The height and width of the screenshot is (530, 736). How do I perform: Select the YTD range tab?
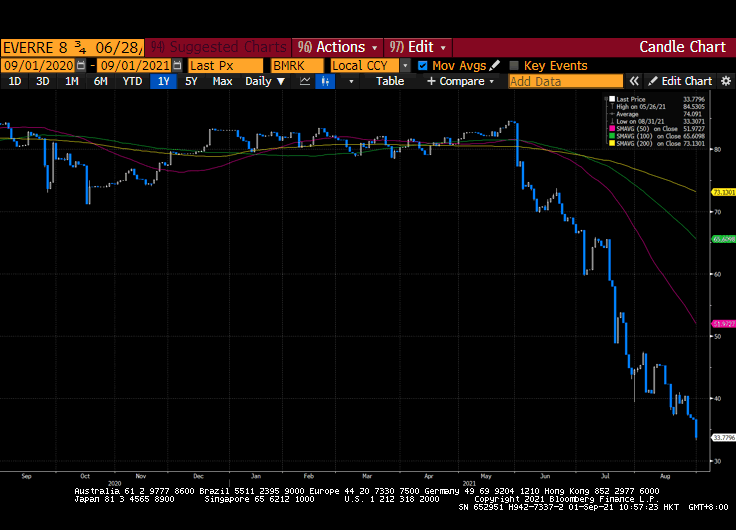[132, 81]
